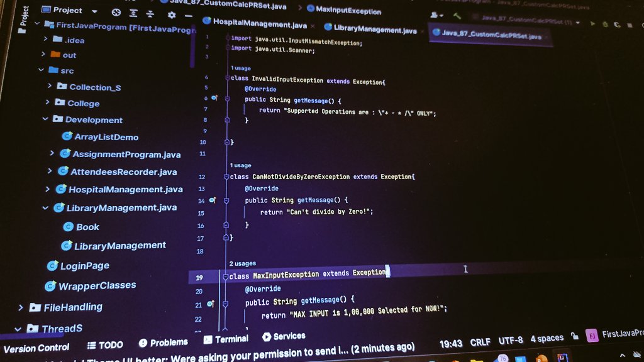Expand HospitalManagement.java node in tree
Viewport: 644px width, 362px height.
pyautogui.click(x=48, y=189)
